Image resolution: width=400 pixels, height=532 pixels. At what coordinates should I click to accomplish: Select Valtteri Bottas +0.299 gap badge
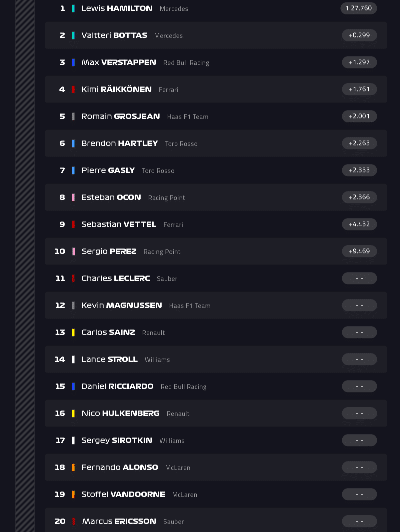(359, 35)
